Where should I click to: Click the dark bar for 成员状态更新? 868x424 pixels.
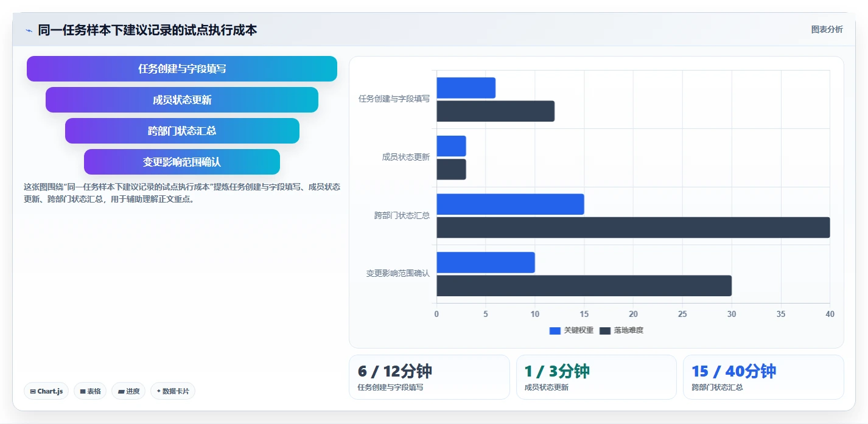click(x=452, y=169)
